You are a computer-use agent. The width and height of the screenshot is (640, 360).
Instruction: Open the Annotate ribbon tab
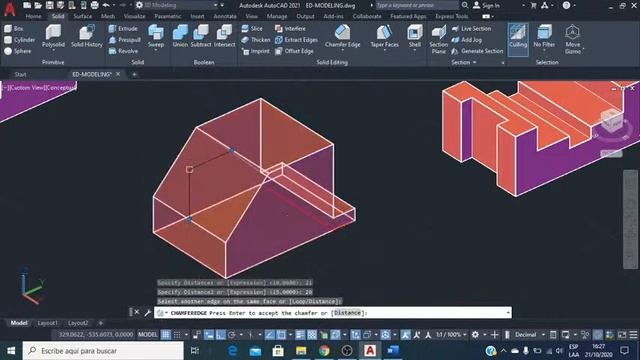tap(225, 16)
